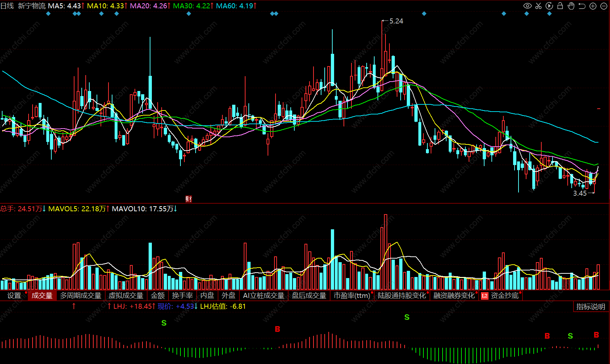Click the 5.24 high price label

396,21
